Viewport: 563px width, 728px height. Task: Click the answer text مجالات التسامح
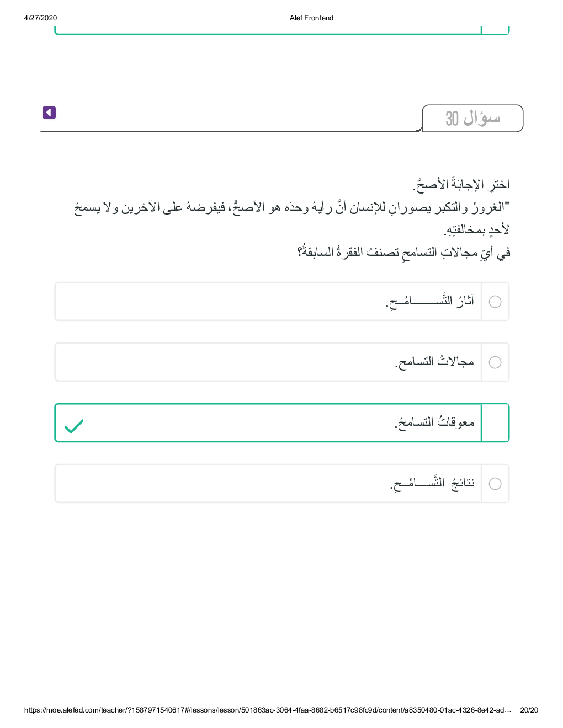coord(434,362)
